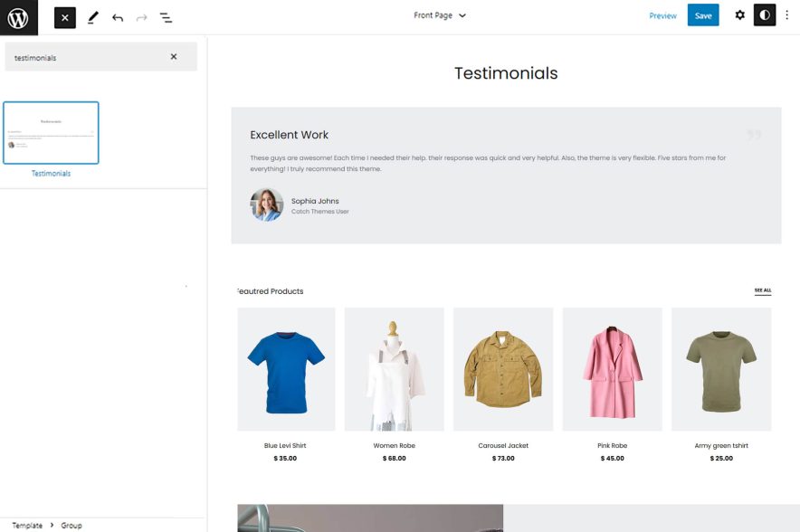
Task: Open the Front Page dropdown
Action: pyautogui.click(x=441, y=14)
